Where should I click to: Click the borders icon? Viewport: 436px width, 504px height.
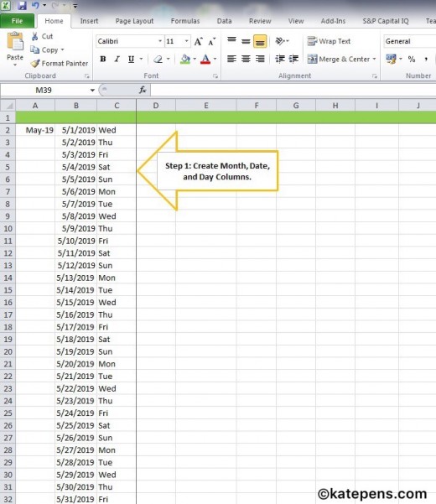click(x=158, y=60)
